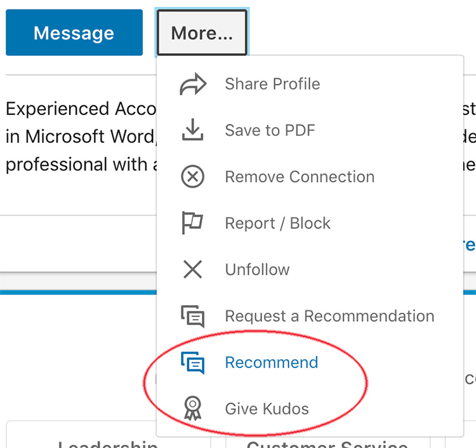
Task: Click the Share Profile arrow icon
Action: (x=193, y=84)
